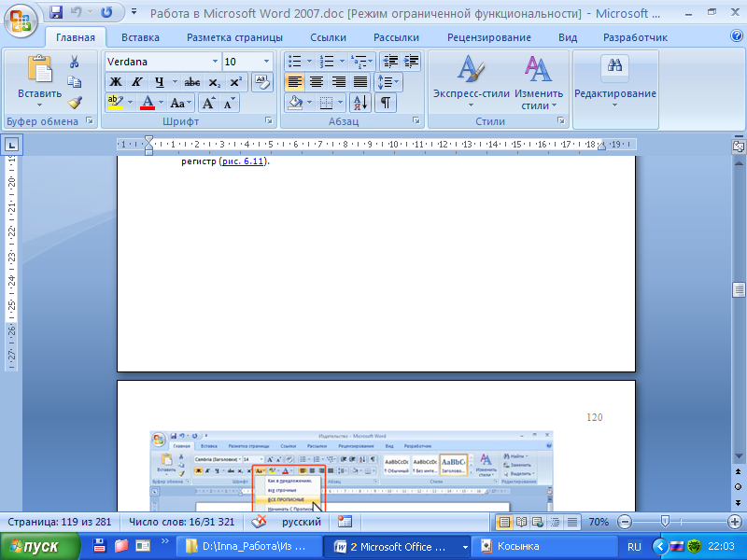Open Styles pane launcher
The width and height of the screenshot is (747, 560).
(x=561, y=121)
